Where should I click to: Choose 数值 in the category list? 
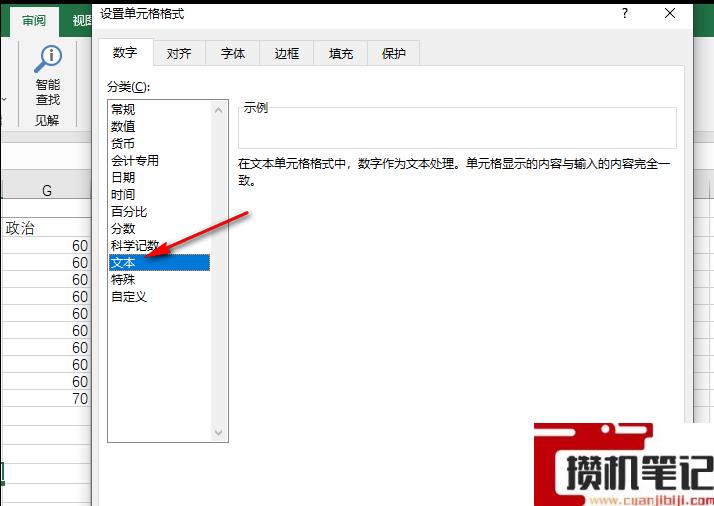pos(160,126)
